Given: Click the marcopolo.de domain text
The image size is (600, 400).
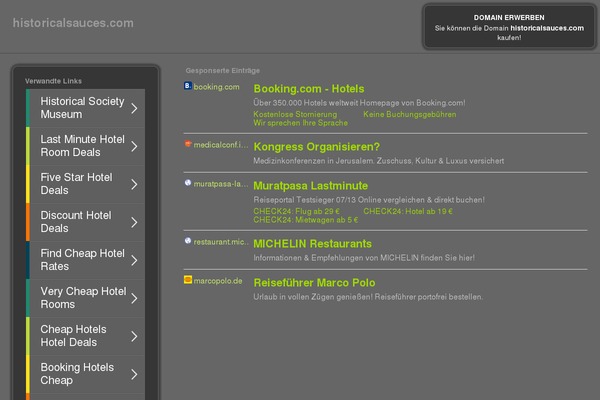Looking at the screenshot, I should pyautogui.click(x=218, y=281).
